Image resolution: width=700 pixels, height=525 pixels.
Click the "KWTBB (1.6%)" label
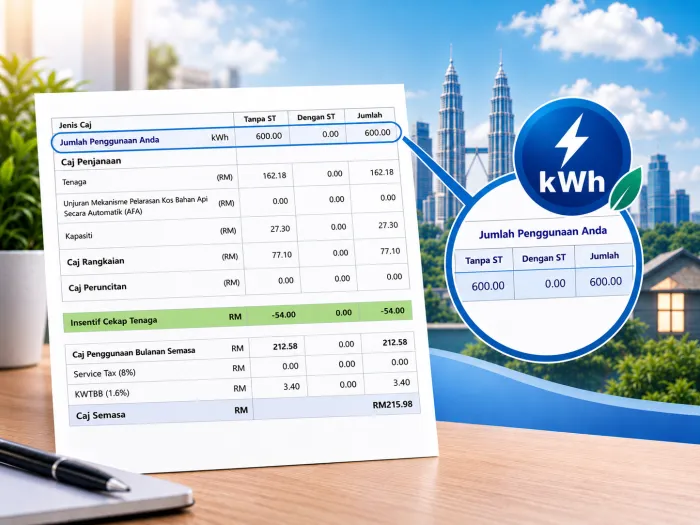[x=102, y=394]
